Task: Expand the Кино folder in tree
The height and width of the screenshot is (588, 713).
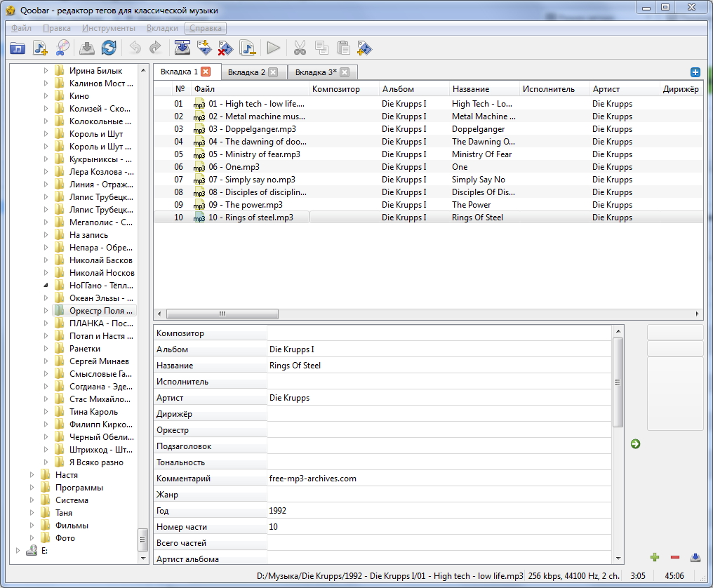Action: coord(46,96)
